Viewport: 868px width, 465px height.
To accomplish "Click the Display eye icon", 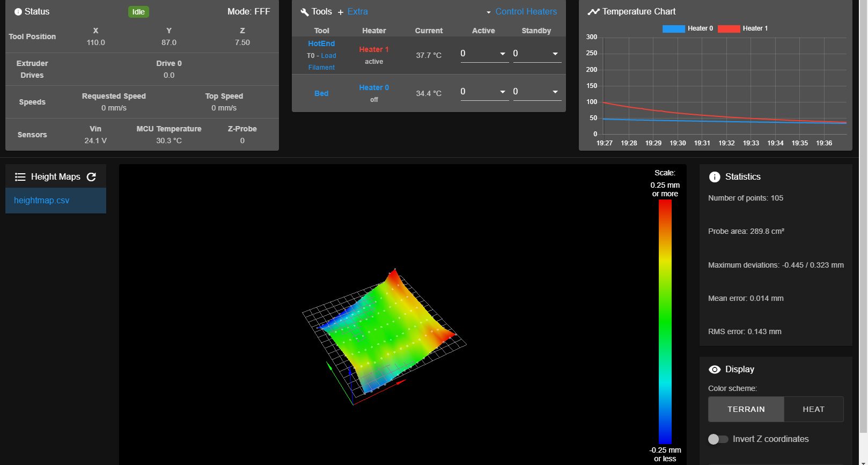I will 715,370.
